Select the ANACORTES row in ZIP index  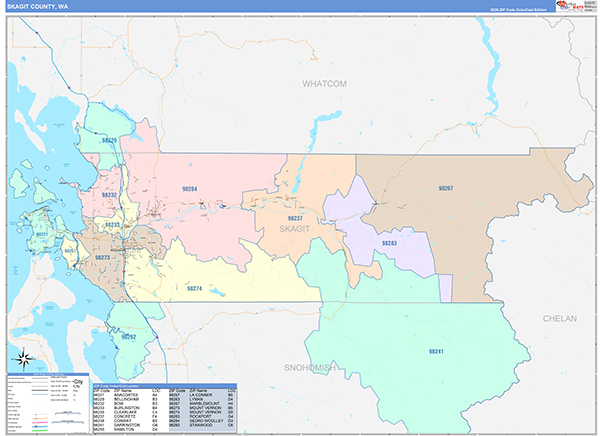tap(130, 395)
